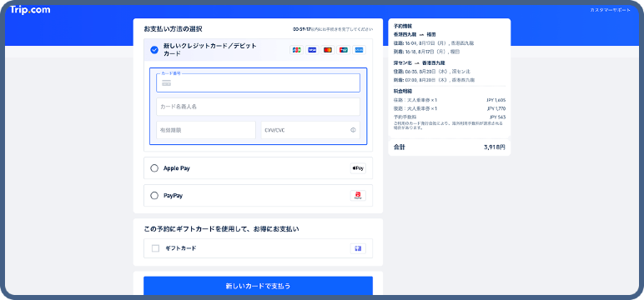The width and height of the screenshot is (644, 300).
Task: Click the Mastercard logo
Action: pos(328,50)
